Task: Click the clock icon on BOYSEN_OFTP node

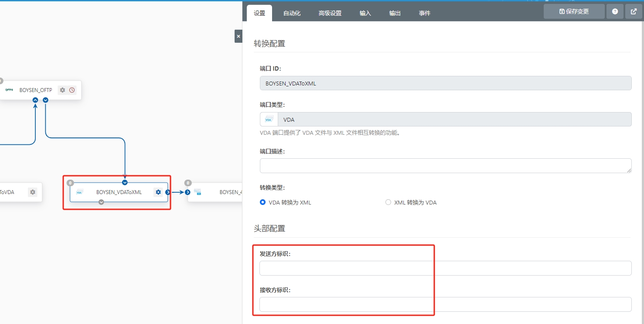Action: point(72,90)
